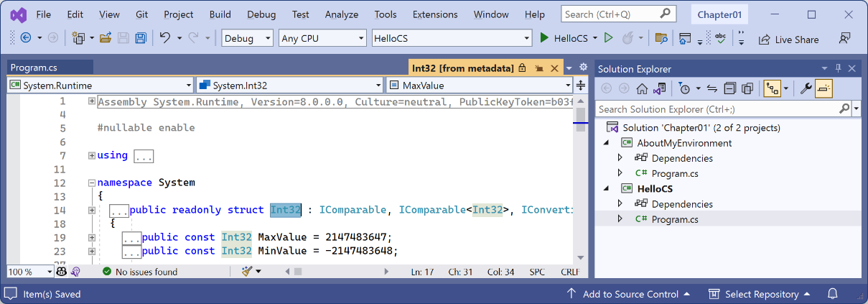Click the CRLF line ending indicator

569,272
